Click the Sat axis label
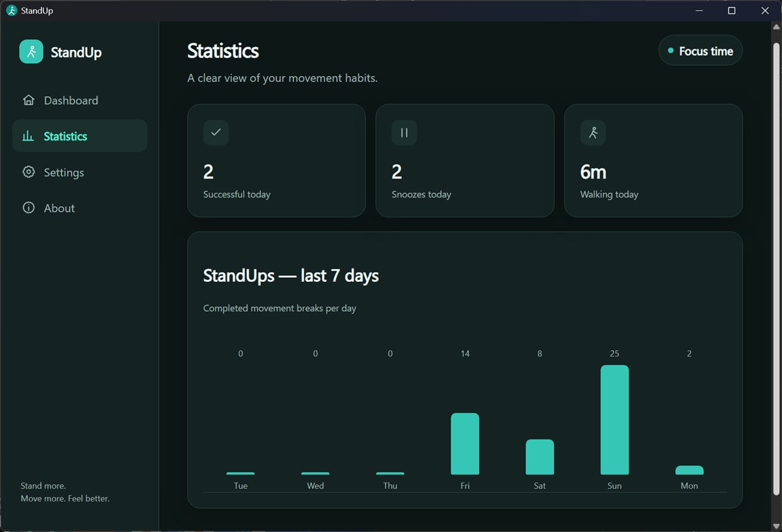Viewport: 782px width, 532px height. tap(540, 485)
